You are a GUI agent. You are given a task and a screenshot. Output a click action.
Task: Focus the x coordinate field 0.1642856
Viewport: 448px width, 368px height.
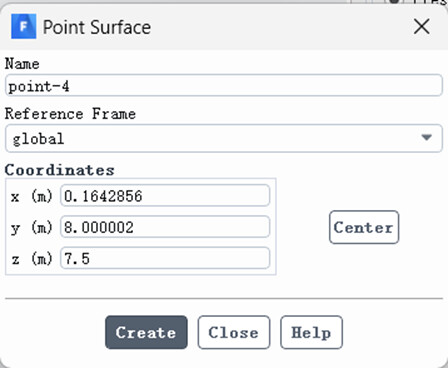point(165,195)
